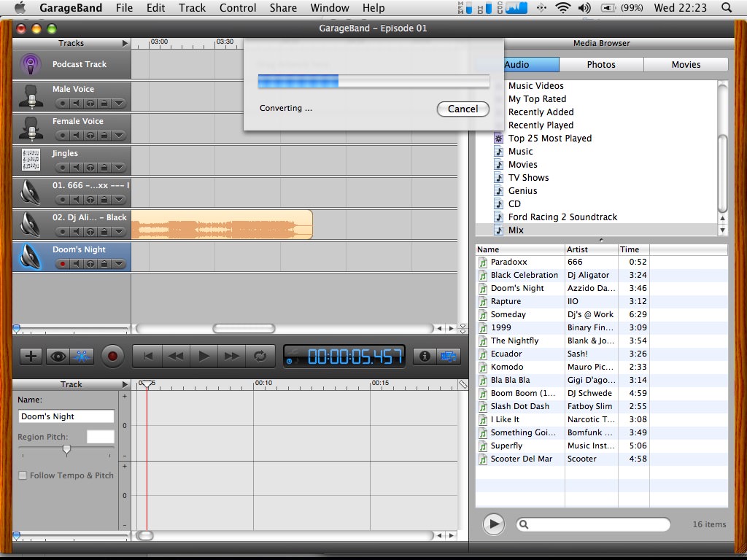This screenshot has width=747, height=560.
Task: Open the Track Info pane with the i button
Action: click(x=425, y=356)
